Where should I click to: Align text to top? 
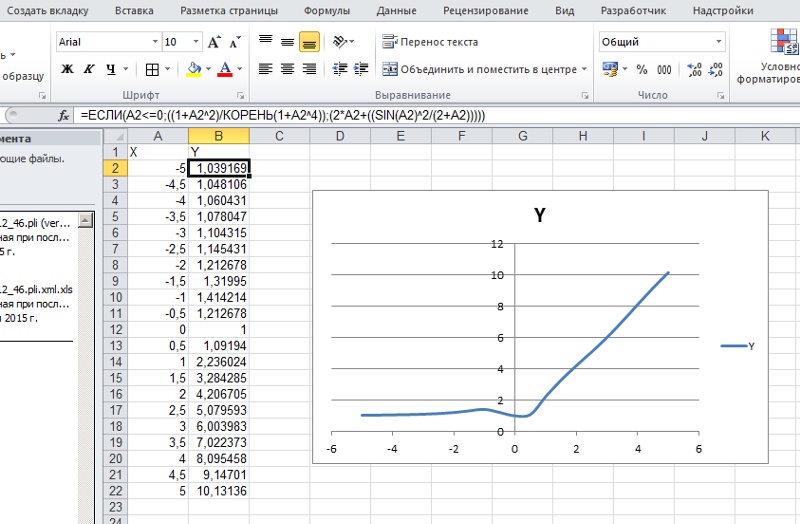[x=265, y=42]
